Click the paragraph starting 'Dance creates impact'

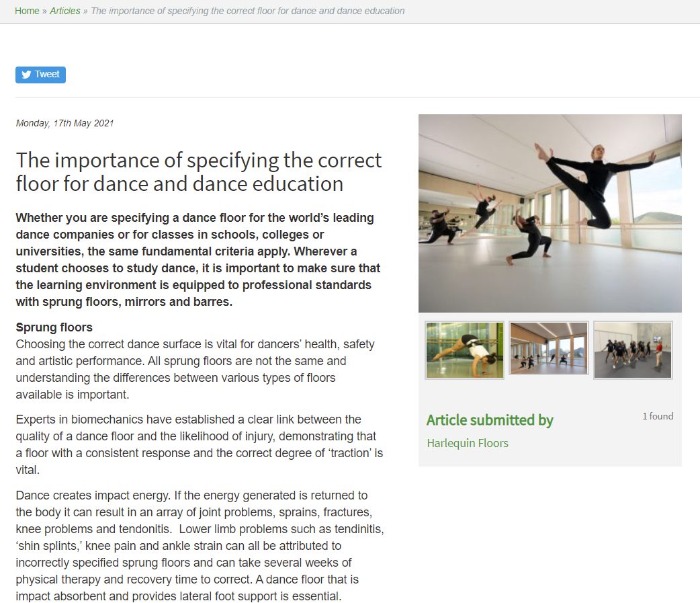pos(200,545)
